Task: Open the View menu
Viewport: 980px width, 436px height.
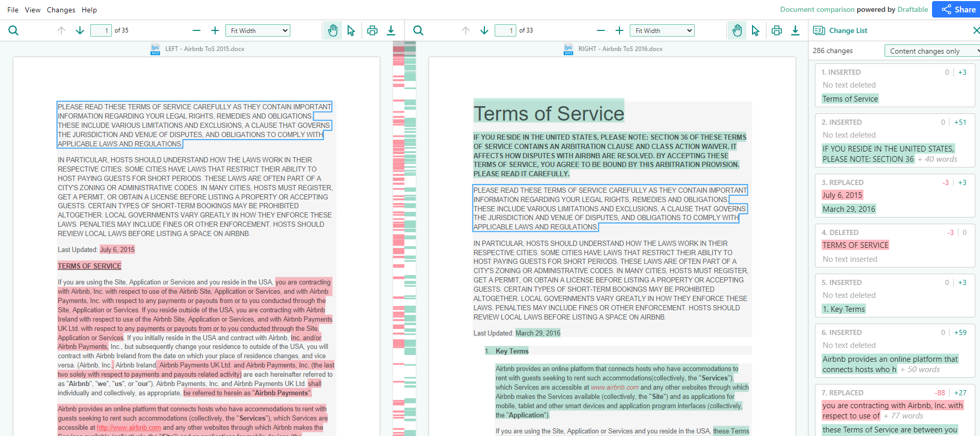Action: coord(32,10)
